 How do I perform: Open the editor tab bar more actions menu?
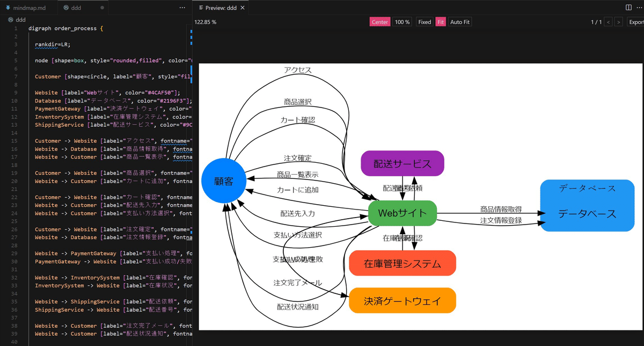[182, 7]
